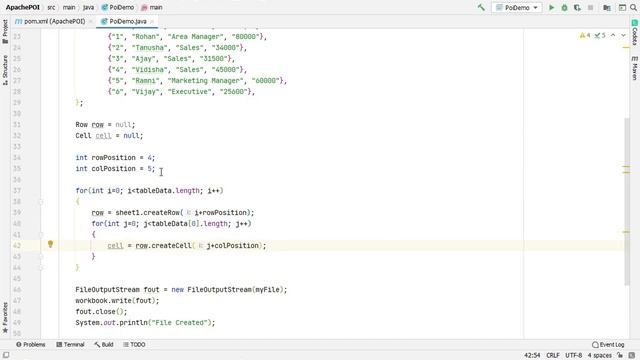Close the PoiDemo.java editor tab
The height and width of the screenshot is (360, 640).
pos(152,21)
